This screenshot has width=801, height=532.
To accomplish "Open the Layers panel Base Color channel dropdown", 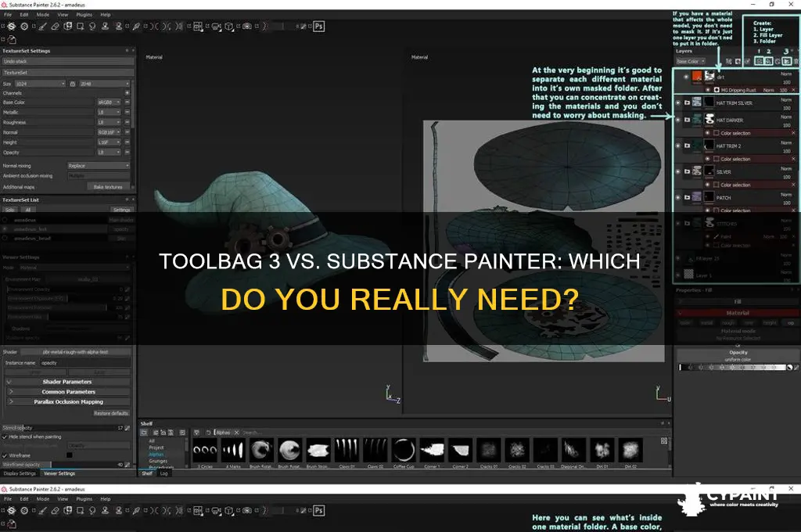I will (x=691, y=61).
